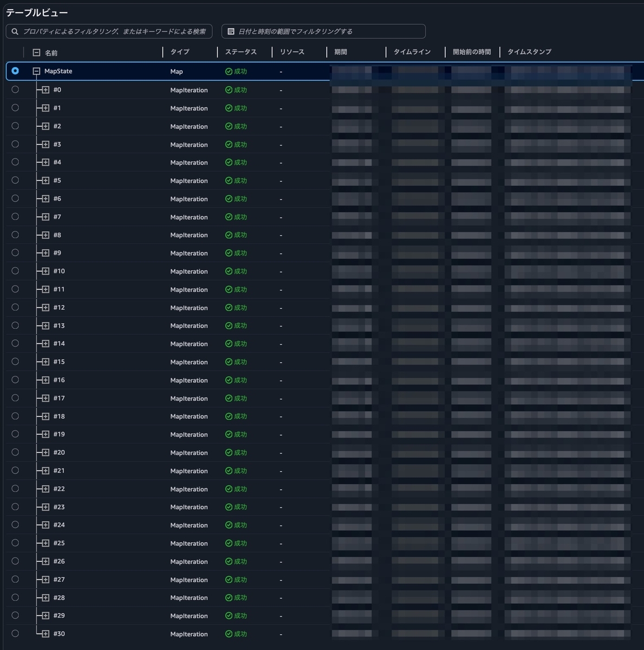Screen dimensions: 644x650
Task: Collapse all rows via name header toggle
Action: (x=36, y=53)
